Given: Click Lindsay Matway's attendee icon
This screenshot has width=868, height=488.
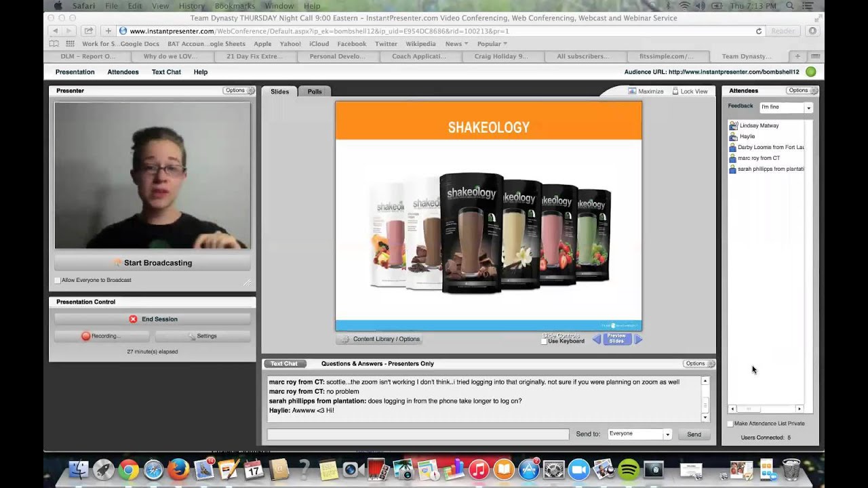Looking at the screenshot, I should [x=733, y=125].
